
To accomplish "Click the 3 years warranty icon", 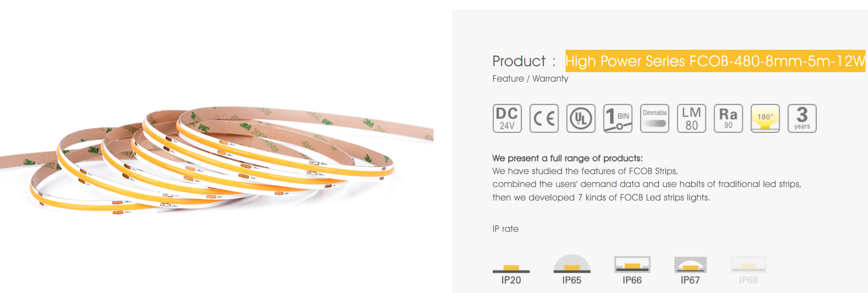I will 802,118.
